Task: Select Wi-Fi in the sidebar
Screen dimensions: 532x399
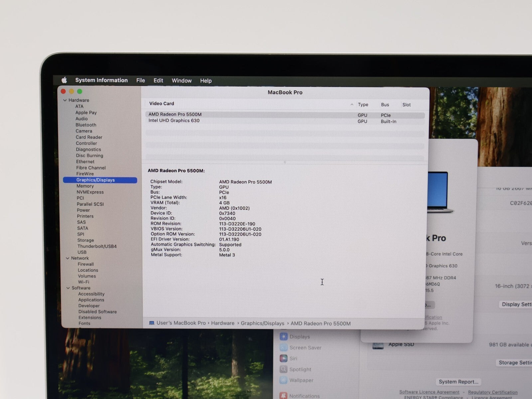Action: point(83,282)
